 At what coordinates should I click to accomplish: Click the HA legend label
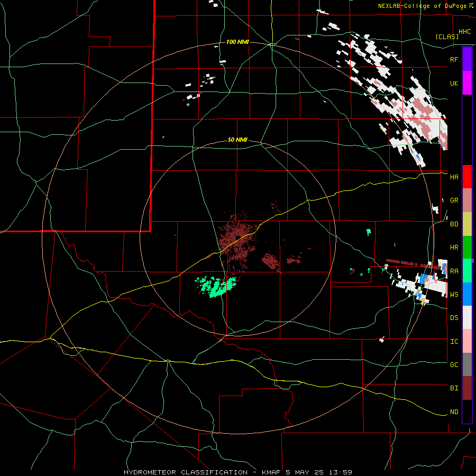point(454,177)
